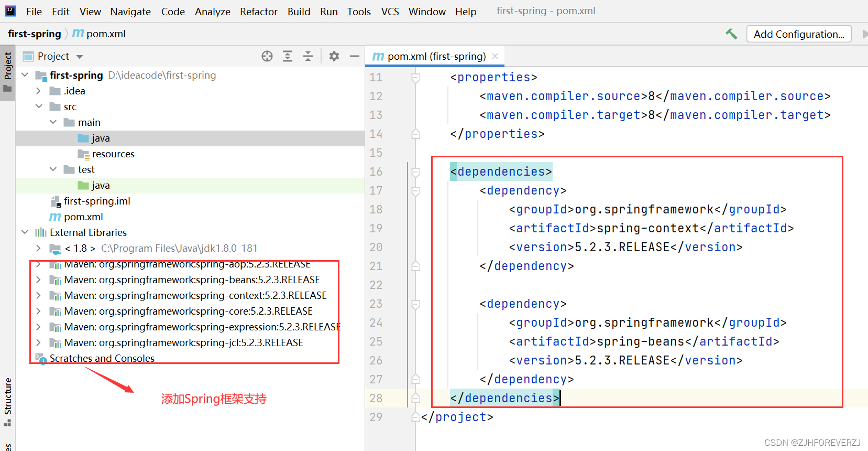Screen dimensions: 868x451
Task: Click the Collapse All icon in Project panel
Action: [x=308, y=56]
